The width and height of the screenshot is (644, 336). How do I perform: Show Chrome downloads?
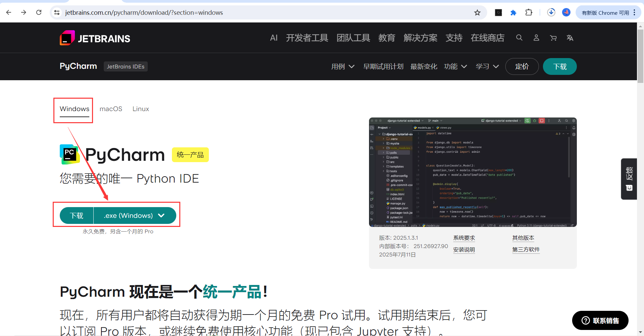point(551,12)
